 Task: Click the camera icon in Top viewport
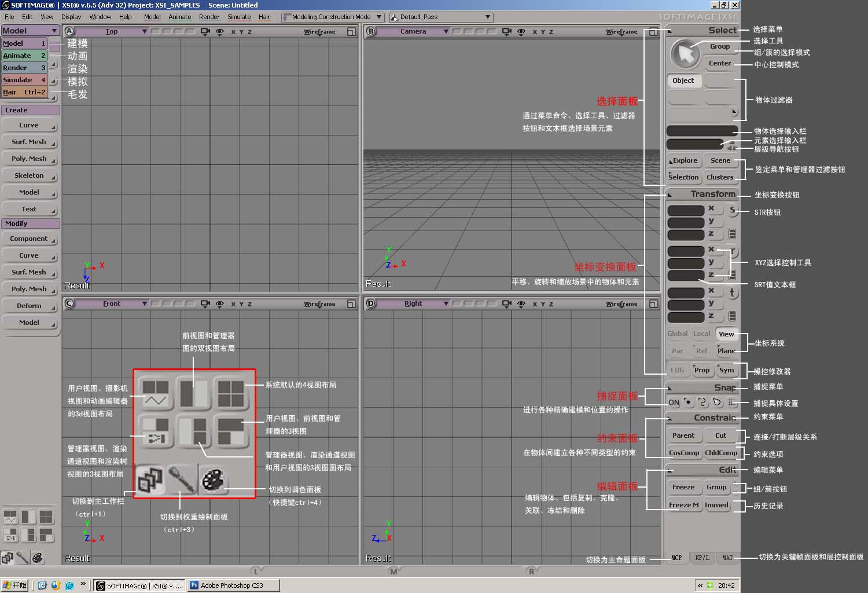(x=205, y=32)
